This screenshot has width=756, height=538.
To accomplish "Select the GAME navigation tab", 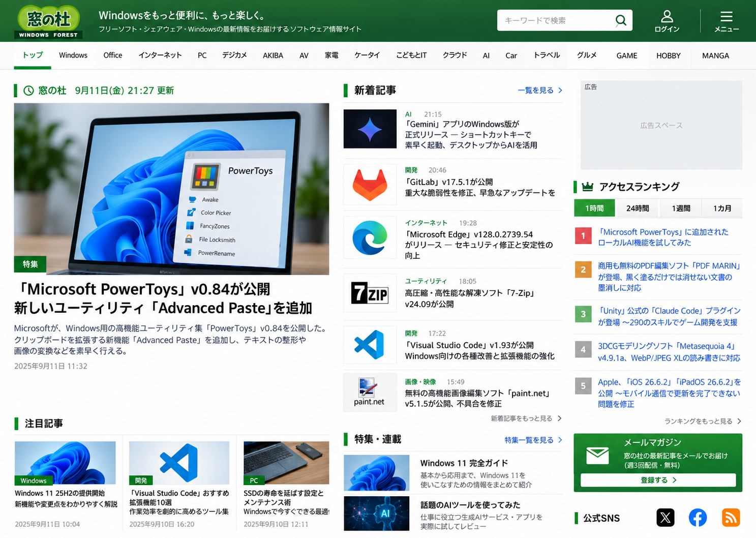I will (x=627, y=55).
